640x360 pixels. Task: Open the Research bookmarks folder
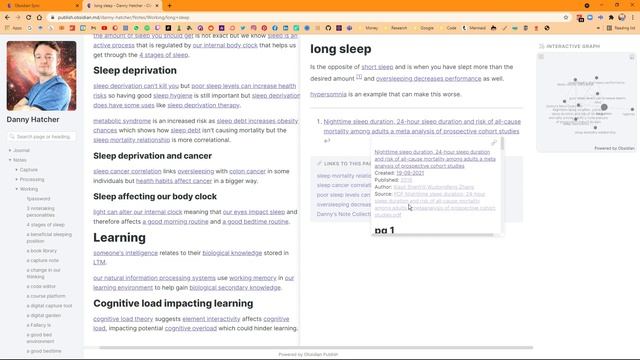click(x=396, y=28)
